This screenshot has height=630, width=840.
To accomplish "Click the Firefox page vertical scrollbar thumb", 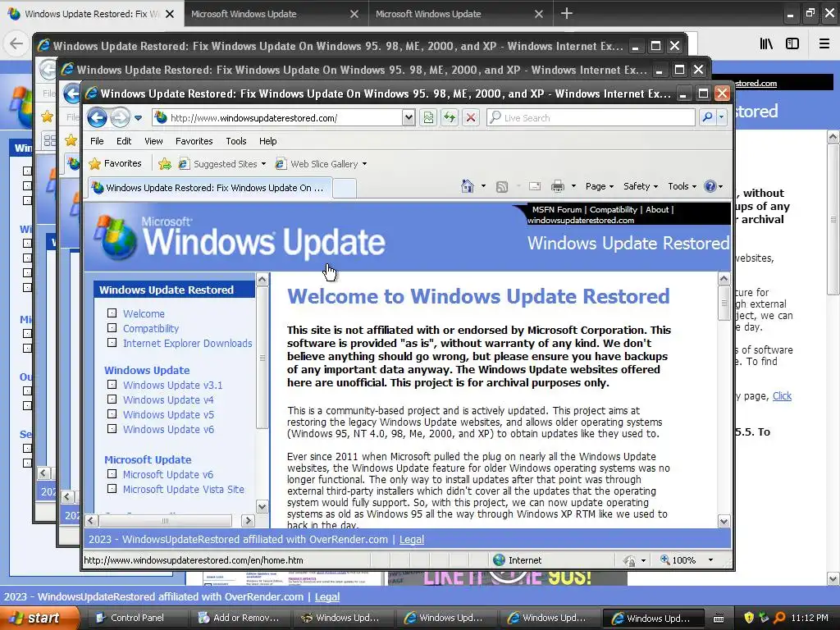I will click(833, 220).
